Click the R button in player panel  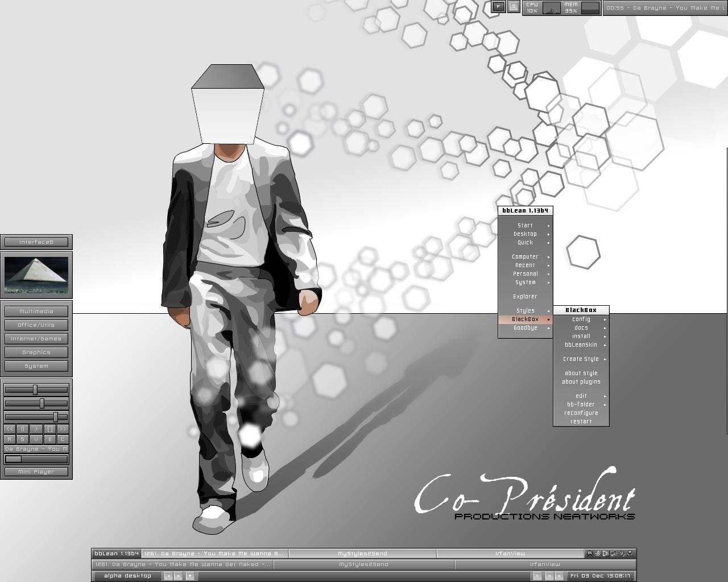point(10,439)
